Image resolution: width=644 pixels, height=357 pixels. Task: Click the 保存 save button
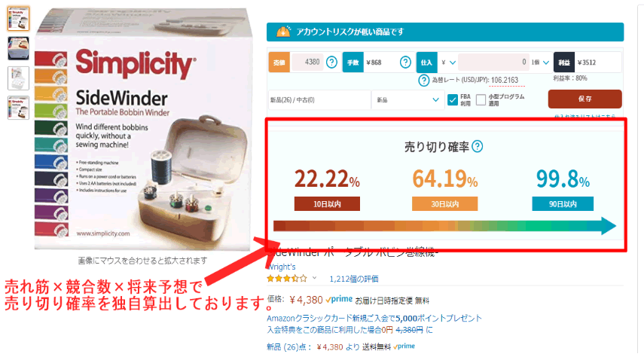click(584, 99)
